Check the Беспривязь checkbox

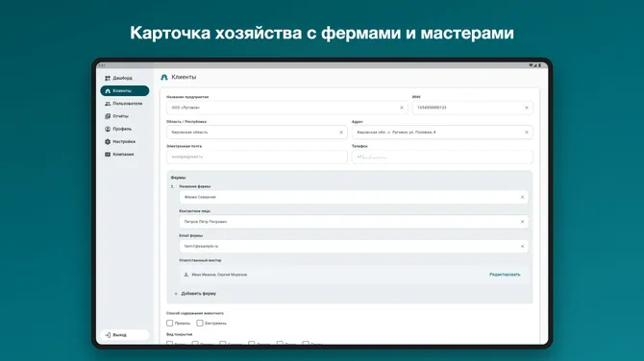coord(200,324)
